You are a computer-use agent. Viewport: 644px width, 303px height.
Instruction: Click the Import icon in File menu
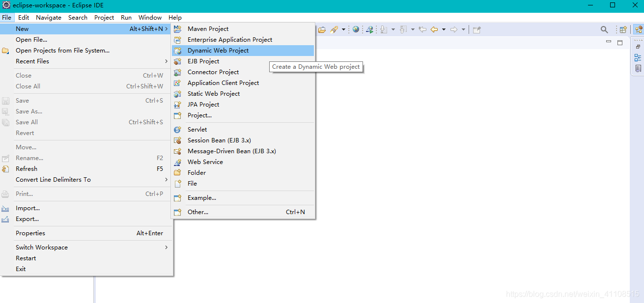[x=5, y=208]
